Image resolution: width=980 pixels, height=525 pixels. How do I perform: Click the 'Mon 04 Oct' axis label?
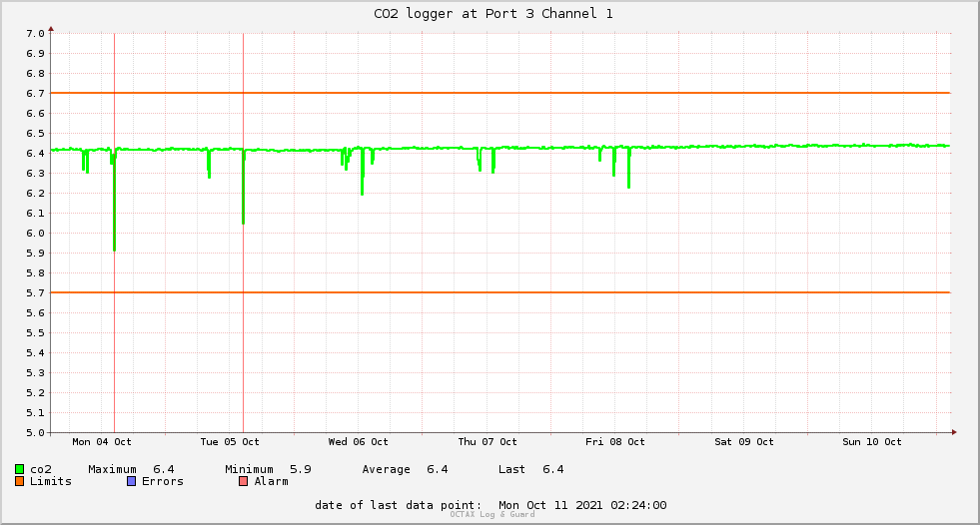click(102, 441)
